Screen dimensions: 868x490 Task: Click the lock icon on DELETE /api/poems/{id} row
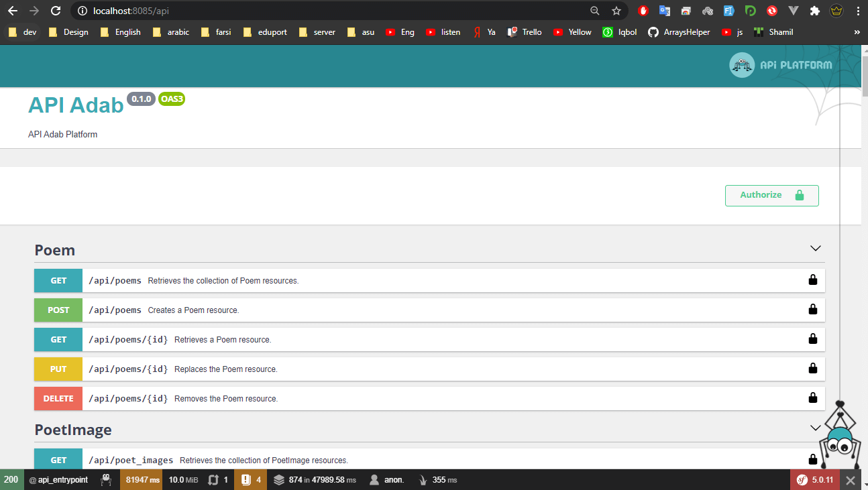[812, 398]
